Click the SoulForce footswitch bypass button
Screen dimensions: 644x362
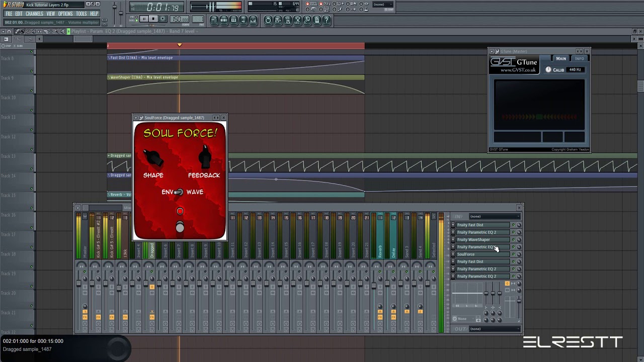pos(180,228)
